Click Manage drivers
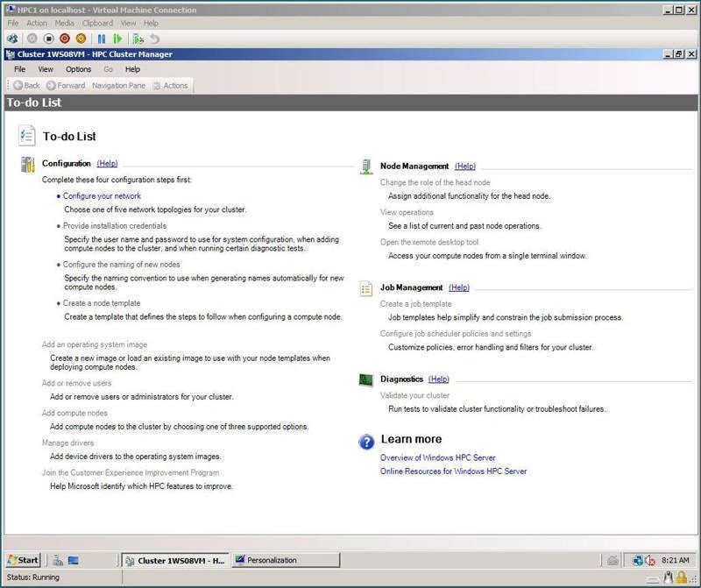 pos(68,443)
